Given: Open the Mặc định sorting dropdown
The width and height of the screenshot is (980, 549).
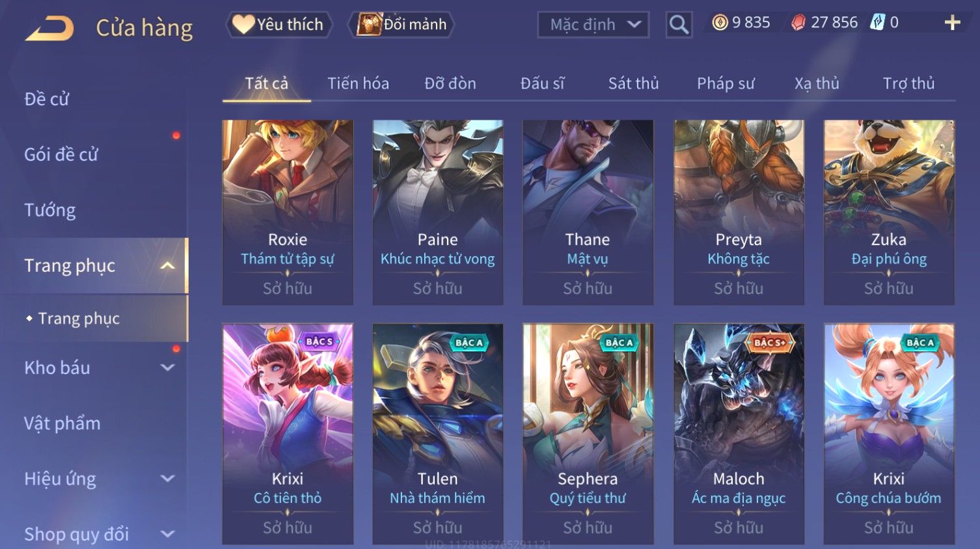Looking at the screenshot, I should [x=593, y=25].
